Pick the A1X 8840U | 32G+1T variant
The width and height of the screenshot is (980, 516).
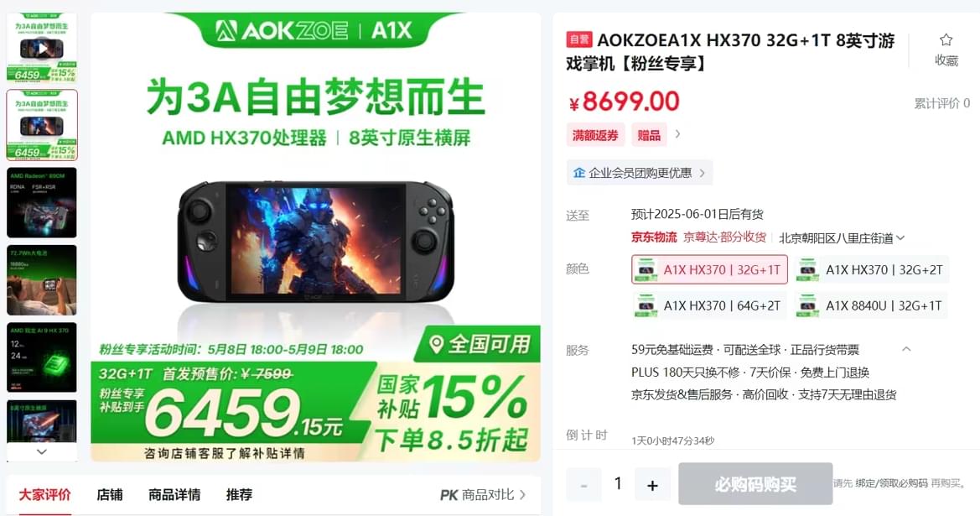(871, 306)
